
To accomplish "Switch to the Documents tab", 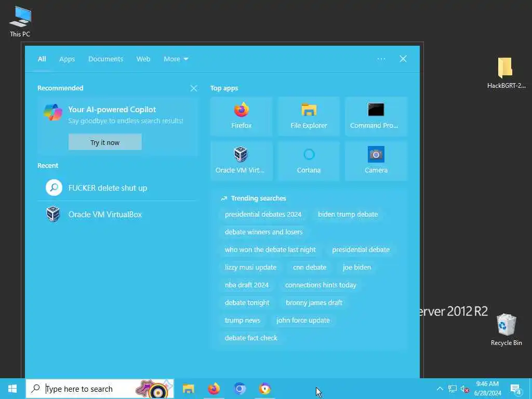I will coord(105,59).
